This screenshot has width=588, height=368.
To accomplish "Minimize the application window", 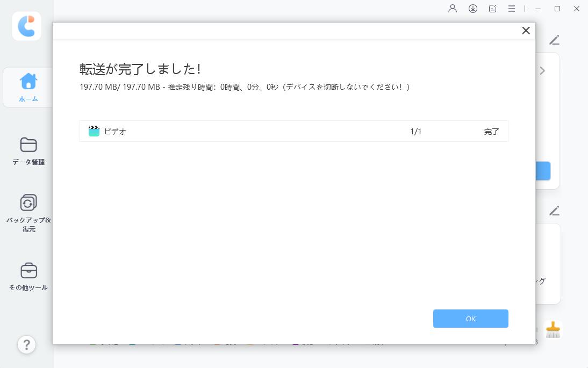I will pyautogui.click(x=538, y=9).
